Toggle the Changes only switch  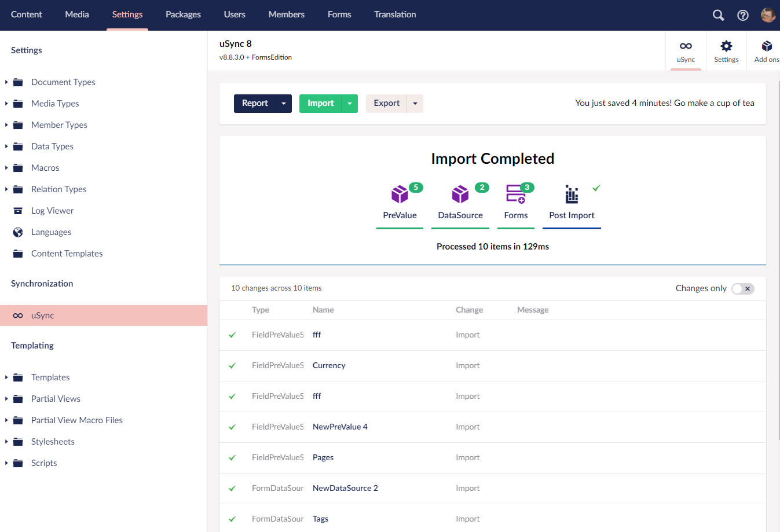pos(742,289)
